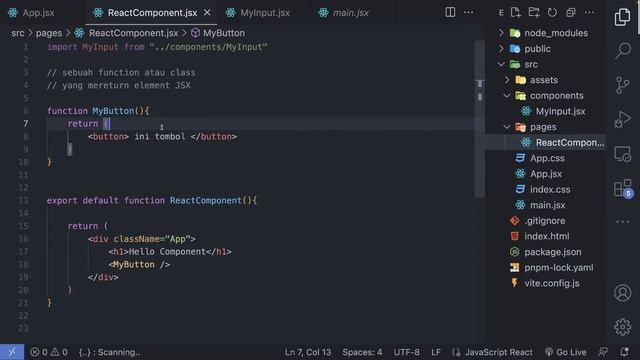Create a new file in Explorer
This screenshot has height=360, width=640.
point(516,12)
